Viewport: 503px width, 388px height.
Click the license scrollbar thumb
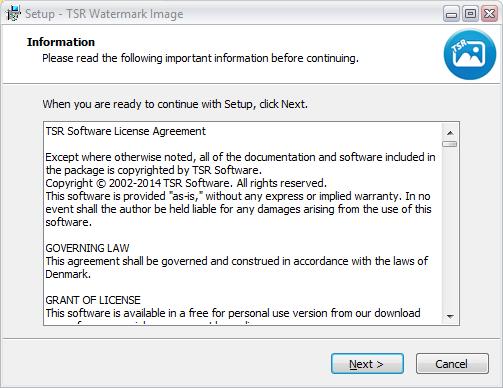pos(450,144)
